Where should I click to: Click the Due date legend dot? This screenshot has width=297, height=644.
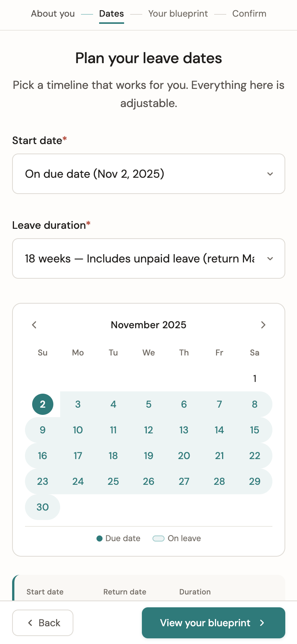click(x=99, y=538)
